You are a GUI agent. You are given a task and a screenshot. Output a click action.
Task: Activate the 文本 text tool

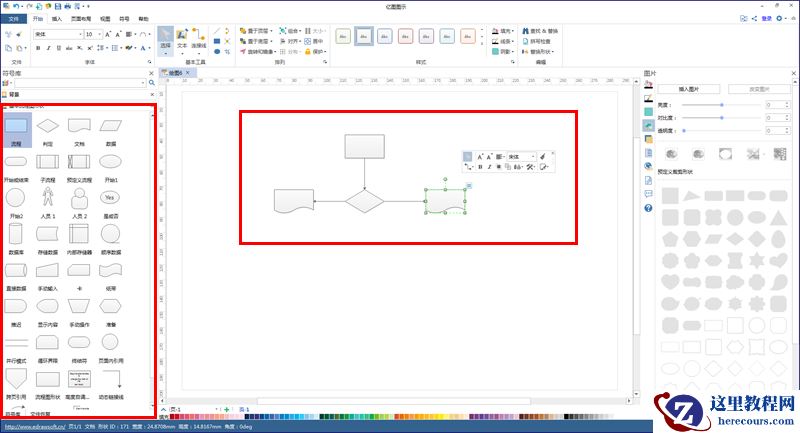pos(182,40)
